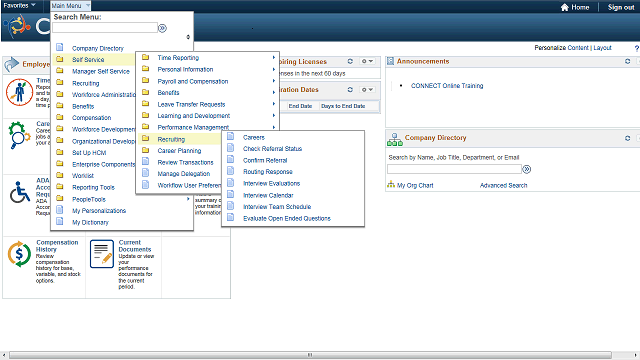Click the My Dictionary page icon
The image size is (640, 360).
pyautogui.click(x=60, y=221)
